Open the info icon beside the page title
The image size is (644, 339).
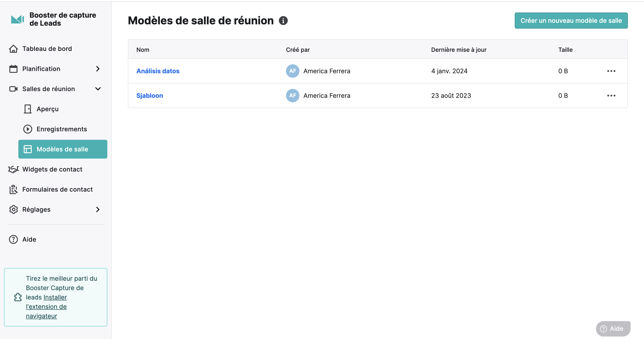283,21
